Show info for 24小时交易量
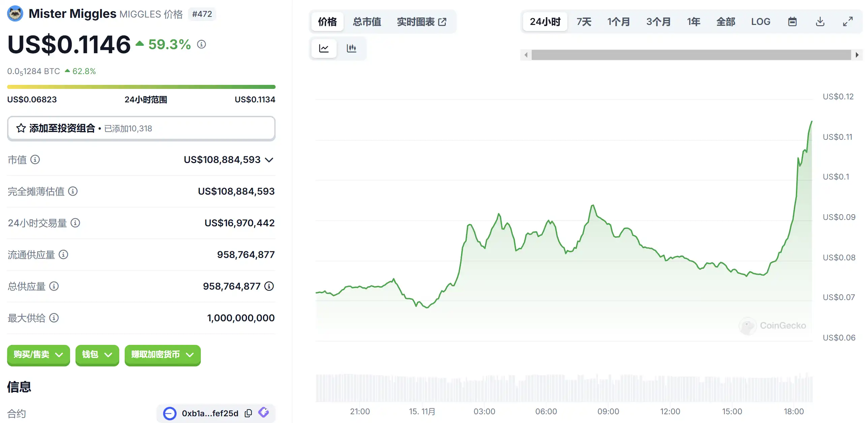This screenshot has width=868, height=423. 75,223
